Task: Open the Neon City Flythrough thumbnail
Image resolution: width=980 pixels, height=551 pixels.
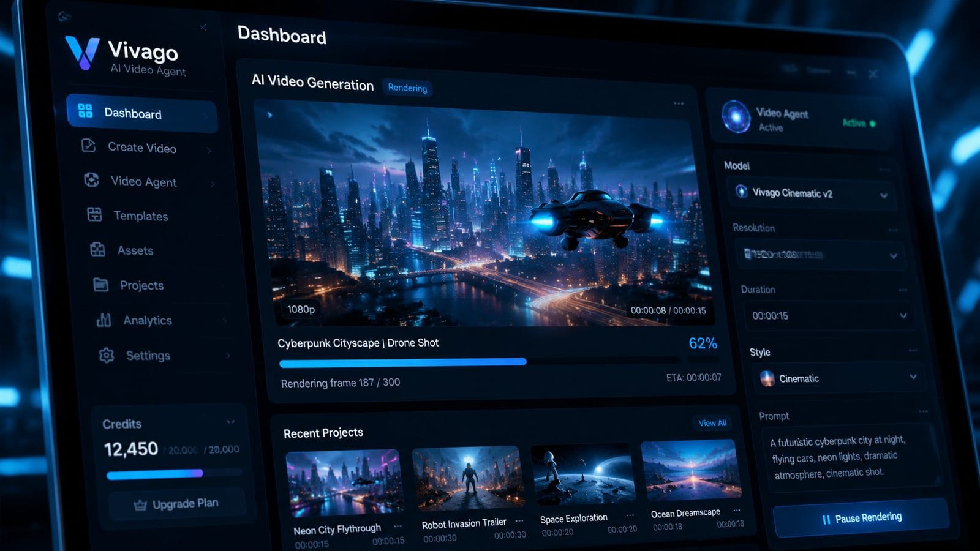Action: pyautogui.click(x=344, y=484)
